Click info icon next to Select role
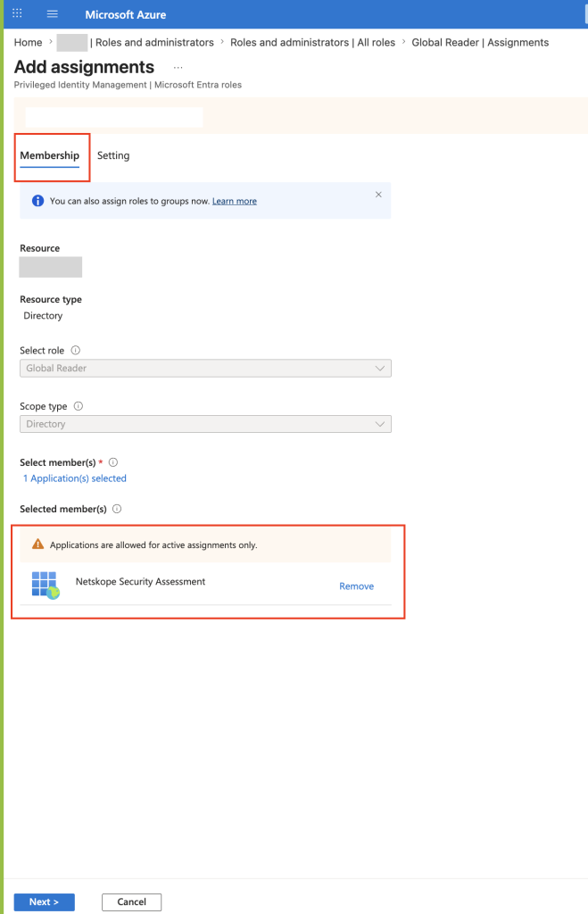Viewport: 588px width, 914px height. tap(75, 350)
